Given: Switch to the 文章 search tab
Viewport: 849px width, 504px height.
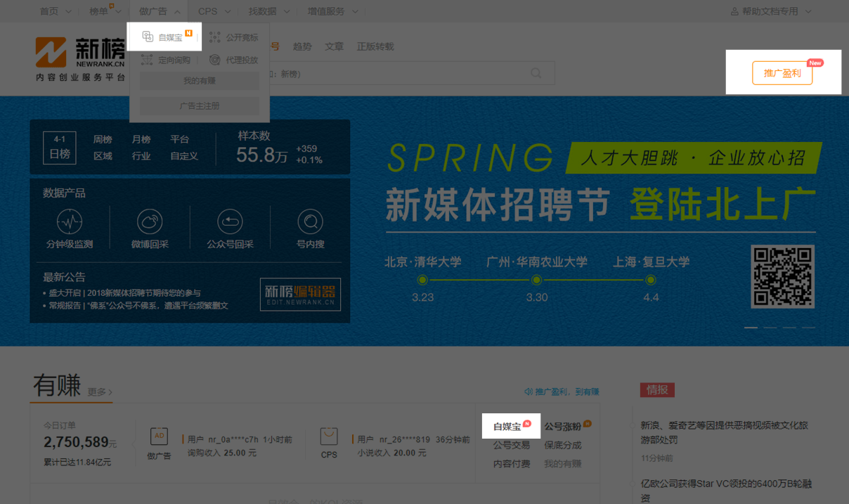Looking at the screenshot, I should click(335, 46).
